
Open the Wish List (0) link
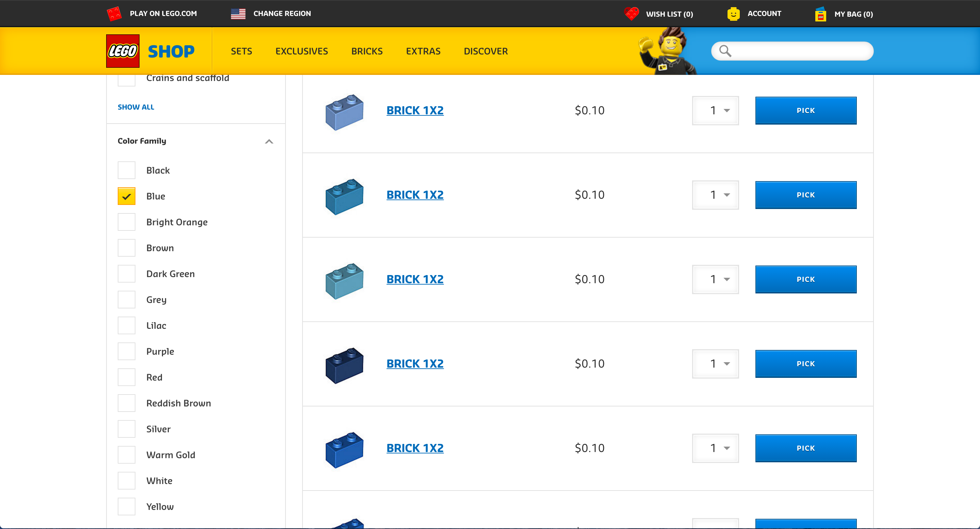pyautogui.click(x=669, y=14)
